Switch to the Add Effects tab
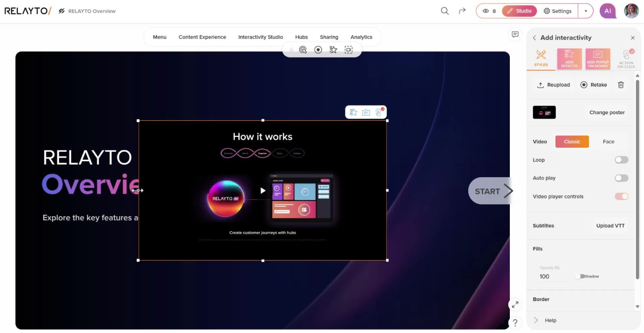The width and height of the screenshot is (644, 333). [569, 59]
